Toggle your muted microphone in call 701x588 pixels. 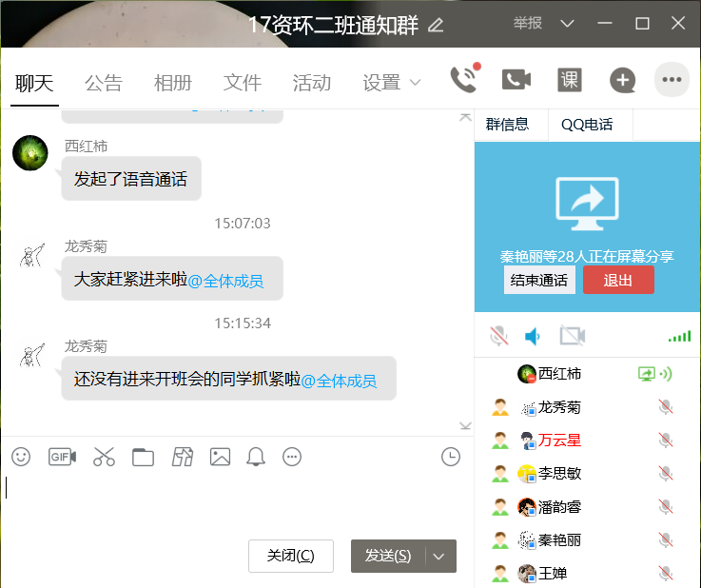[499, 336]
